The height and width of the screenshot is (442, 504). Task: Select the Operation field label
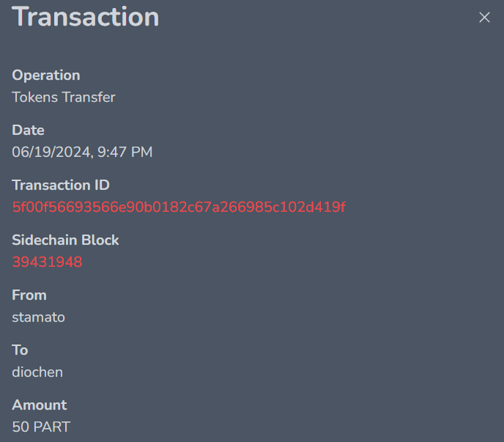click(x=46, y=75)
